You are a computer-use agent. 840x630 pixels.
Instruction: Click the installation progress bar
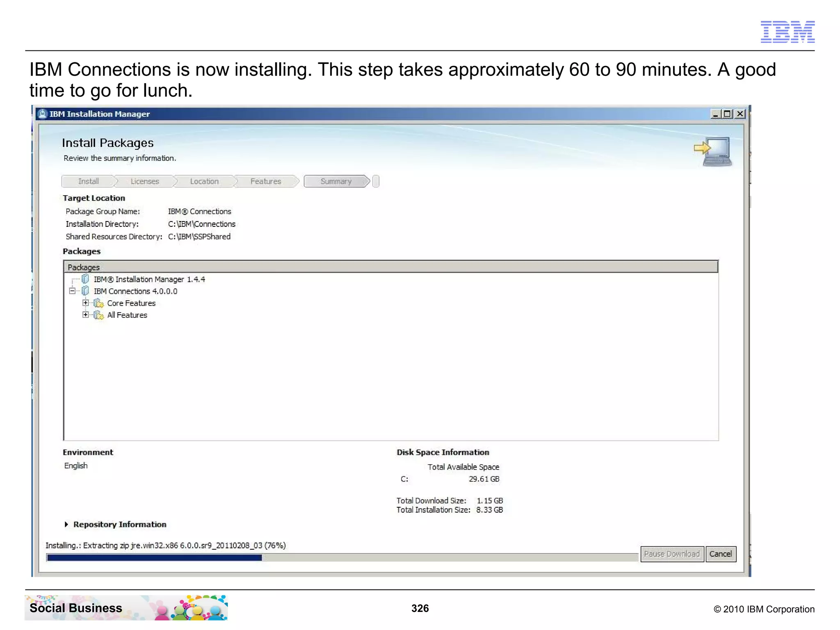pyautogui.click(x=342, y=557)
